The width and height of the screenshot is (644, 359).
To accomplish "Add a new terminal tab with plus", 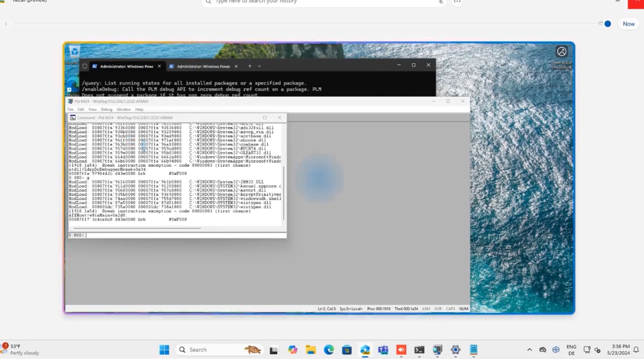I will click(250, 66).
